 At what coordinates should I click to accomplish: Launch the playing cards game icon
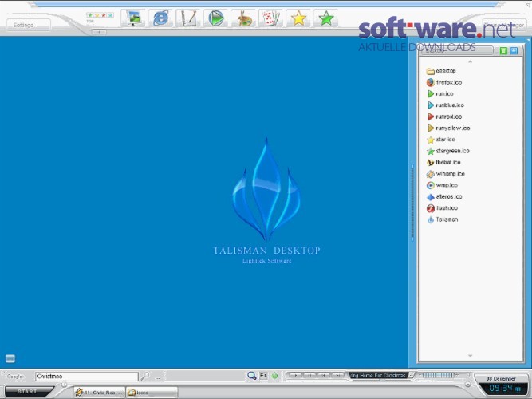tap(270, 18)
